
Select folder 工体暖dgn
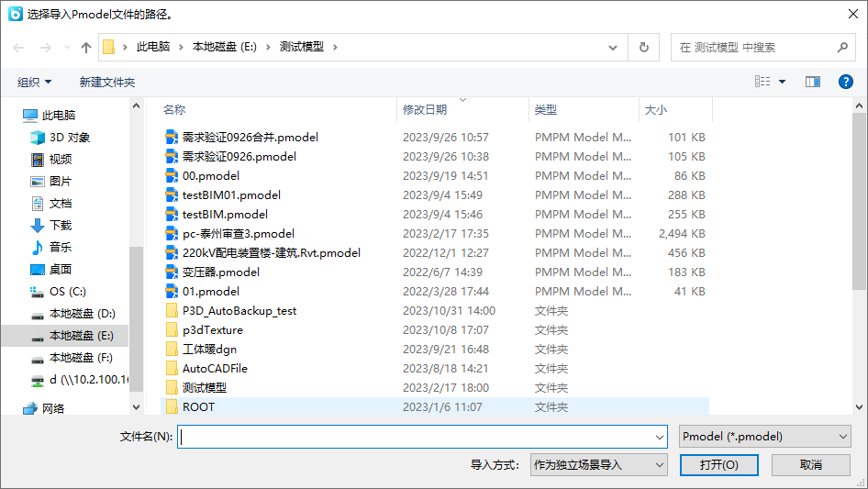[209, 350]
